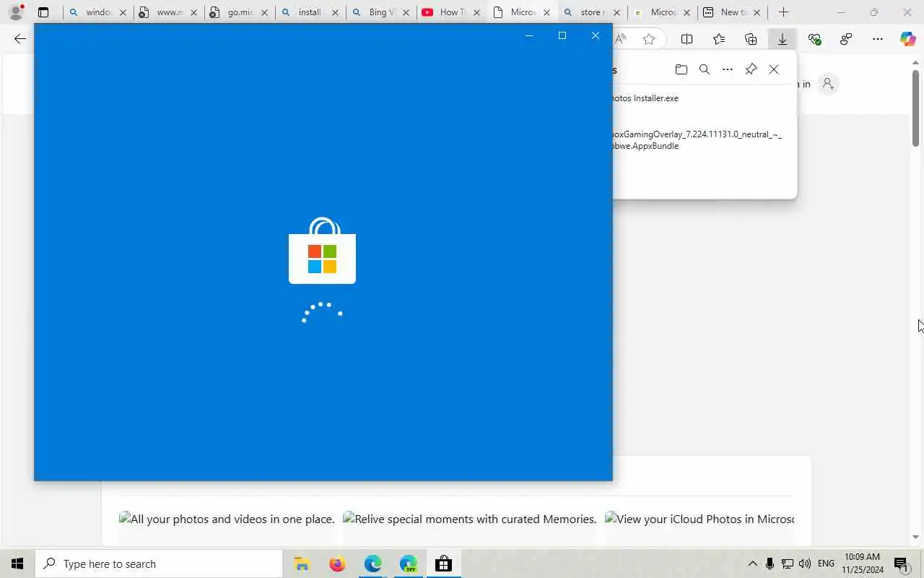The width and height of the screenshot is (924, 578).
Task: Close the 'www.m' tab
Action: point(193,12)
